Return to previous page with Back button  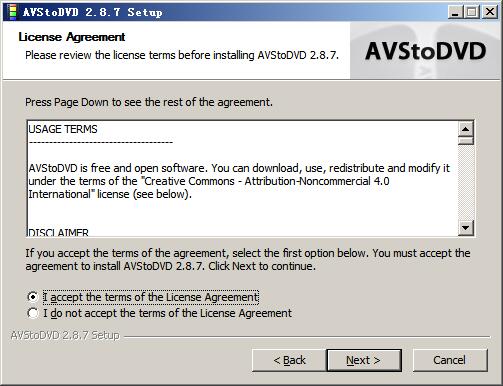(x=289, y=360)
